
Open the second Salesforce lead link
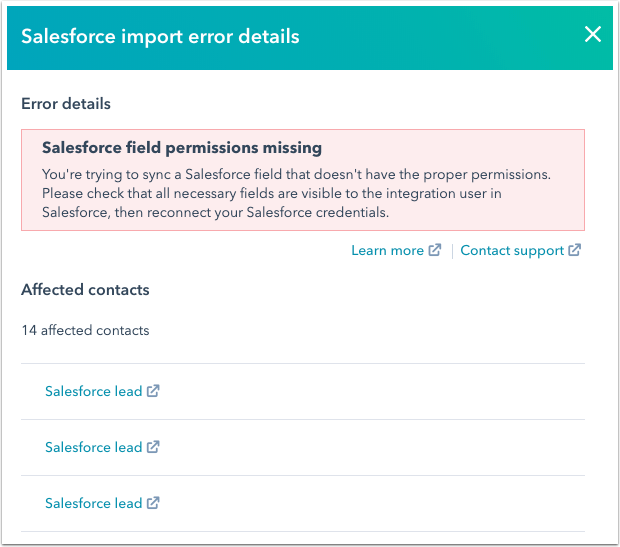[x=93, y=448]
